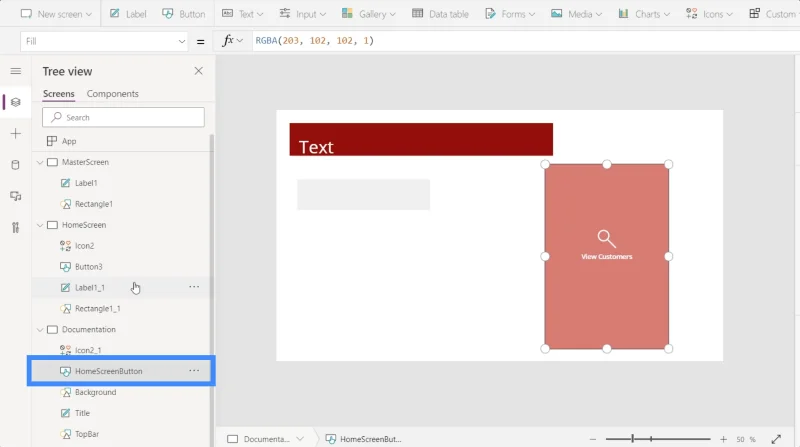Image resolution: width=800 pixels, height=447 pixels.
Task: Close the Tree view panel
Action: click(198, 71)
